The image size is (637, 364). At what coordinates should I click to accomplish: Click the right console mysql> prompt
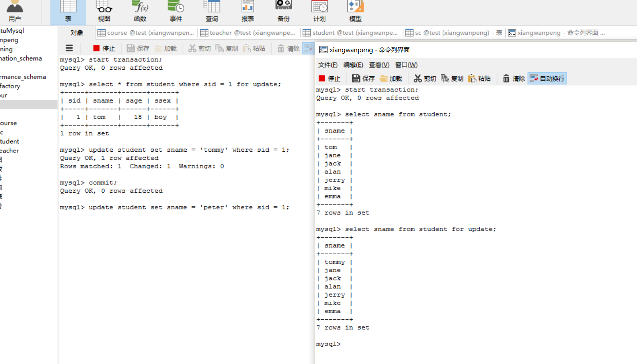328,344
